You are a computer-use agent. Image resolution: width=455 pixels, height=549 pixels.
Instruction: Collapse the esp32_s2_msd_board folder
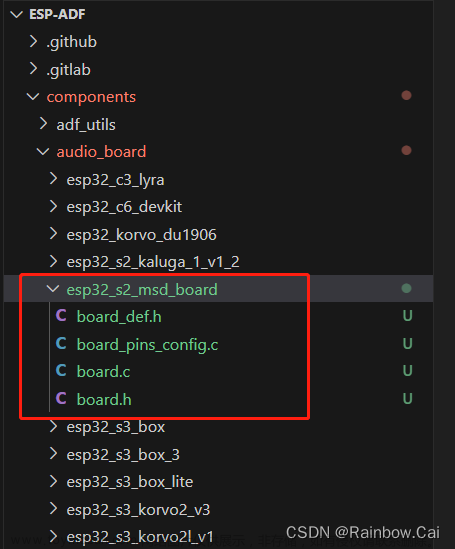pos(53,289)
